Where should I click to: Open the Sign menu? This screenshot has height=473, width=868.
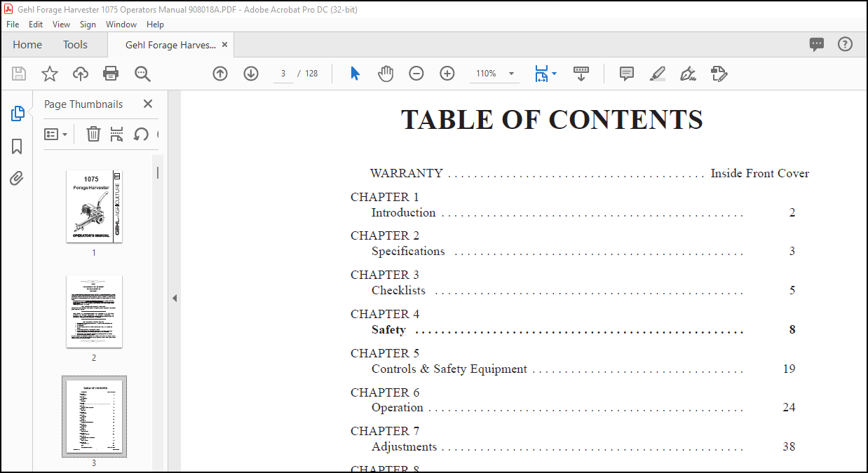[88, 24]
